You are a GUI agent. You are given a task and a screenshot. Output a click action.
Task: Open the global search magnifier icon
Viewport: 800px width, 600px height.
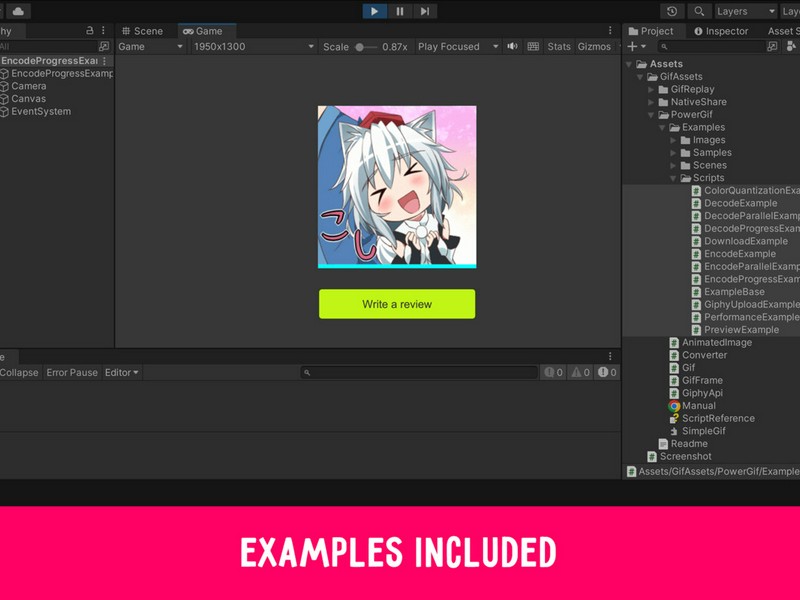pos(699,11)
